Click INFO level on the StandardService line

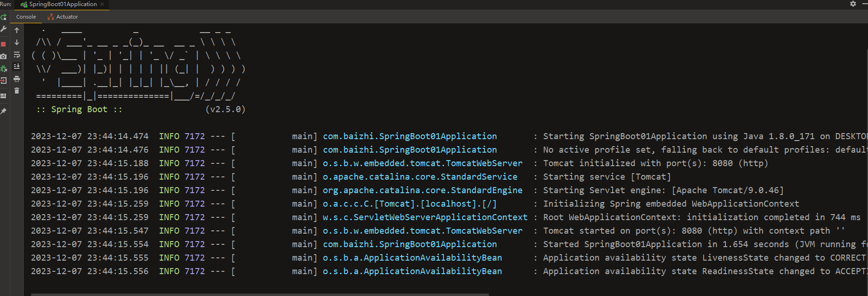pos(169,177)
